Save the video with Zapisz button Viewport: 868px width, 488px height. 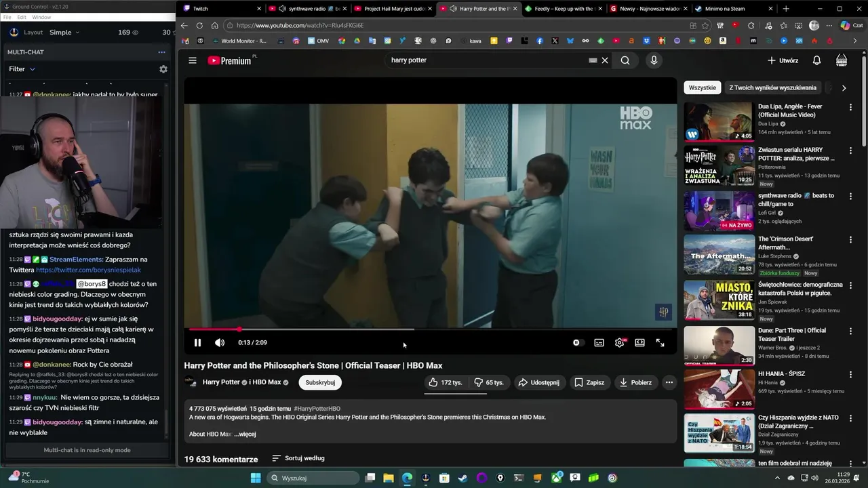click(589, 382)
